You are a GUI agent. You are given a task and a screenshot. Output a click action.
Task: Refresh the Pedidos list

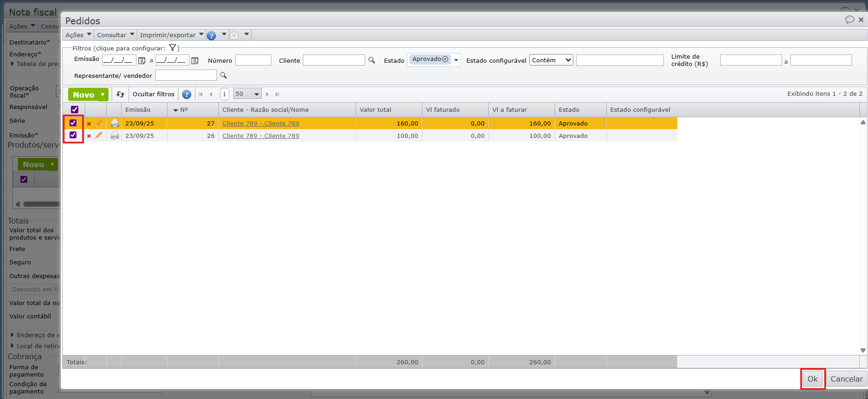click(120, 94)
